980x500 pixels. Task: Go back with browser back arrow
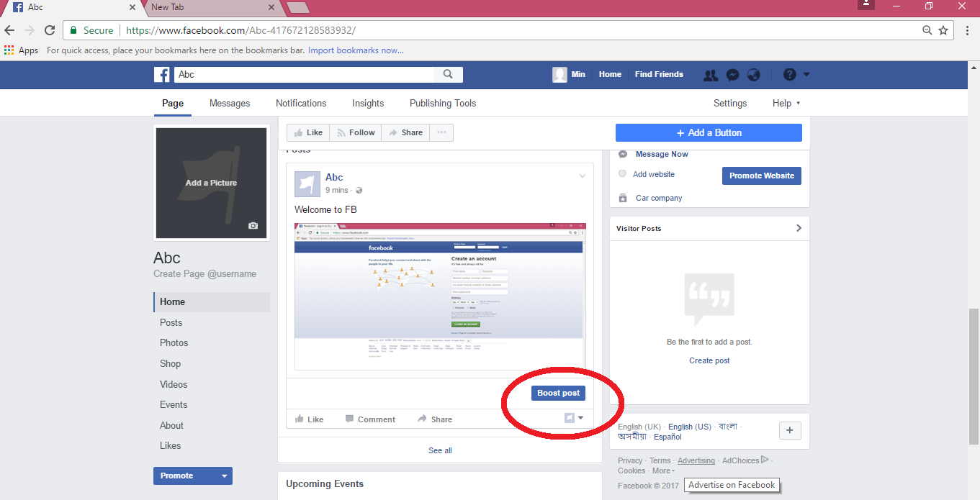pos(9,30)
